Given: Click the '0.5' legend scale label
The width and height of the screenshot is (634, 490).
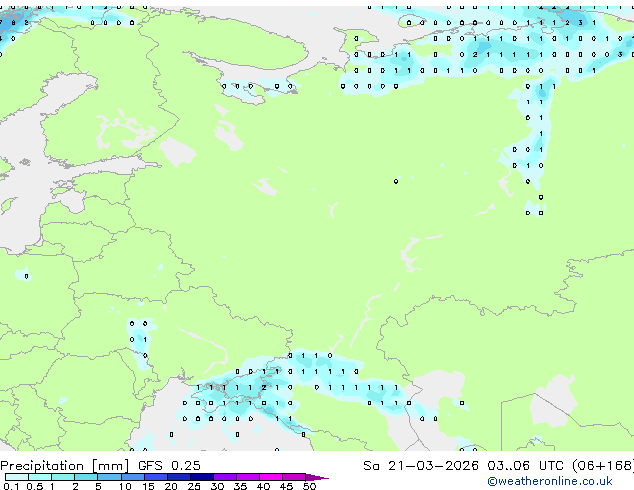Looking at the screenshot, I should (34, 486).
